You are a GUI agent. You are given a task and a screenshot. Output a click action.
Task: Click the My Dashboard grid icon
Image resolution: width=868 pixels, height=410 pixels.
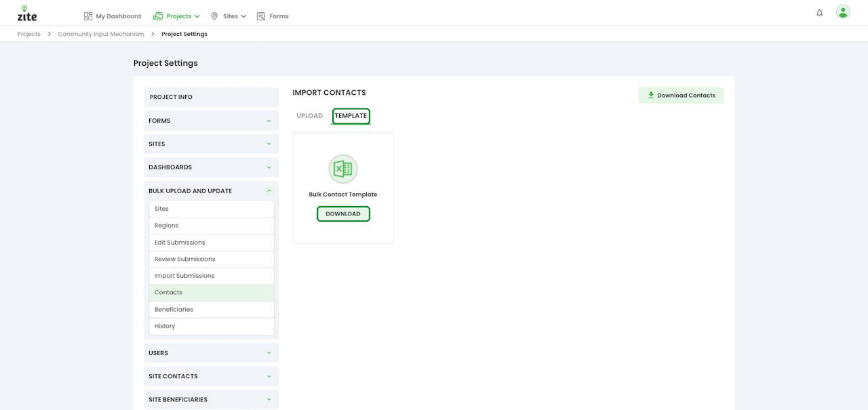point(88,16)
